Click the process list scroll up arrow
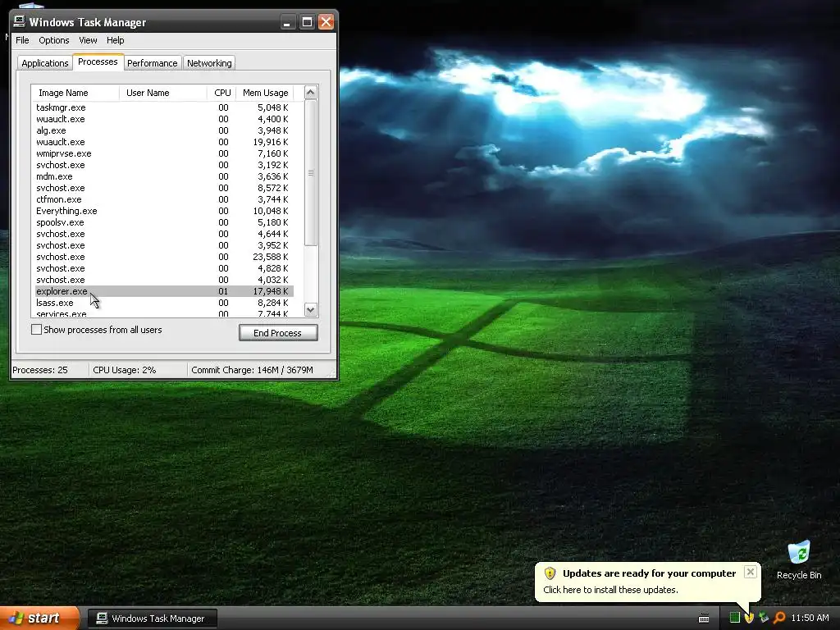The image size is (840, 630). pyautogui.click(x=310, y=92)
